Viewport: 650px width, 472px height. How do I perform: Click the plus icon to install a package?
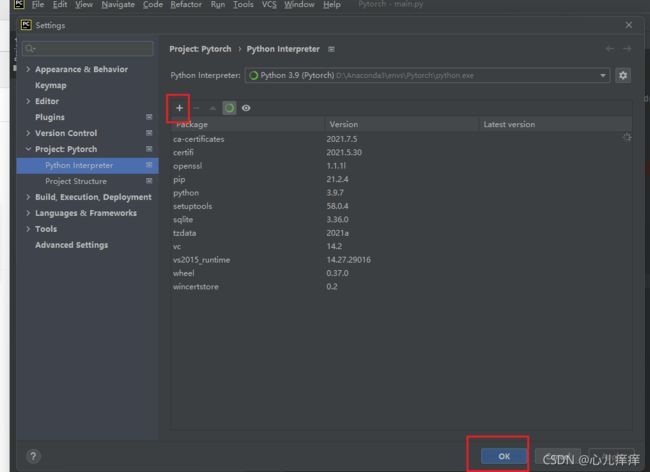(x=179, y=108)
